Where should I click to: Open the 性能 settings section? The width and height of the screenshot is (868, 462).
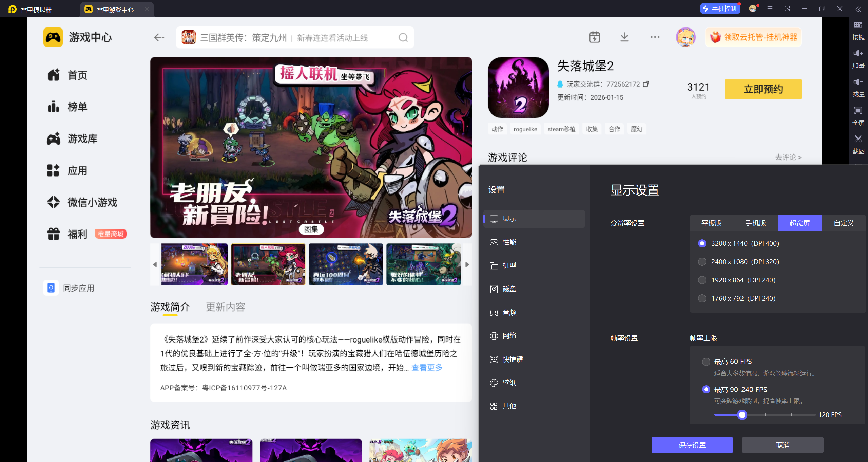tap(509, 242)
